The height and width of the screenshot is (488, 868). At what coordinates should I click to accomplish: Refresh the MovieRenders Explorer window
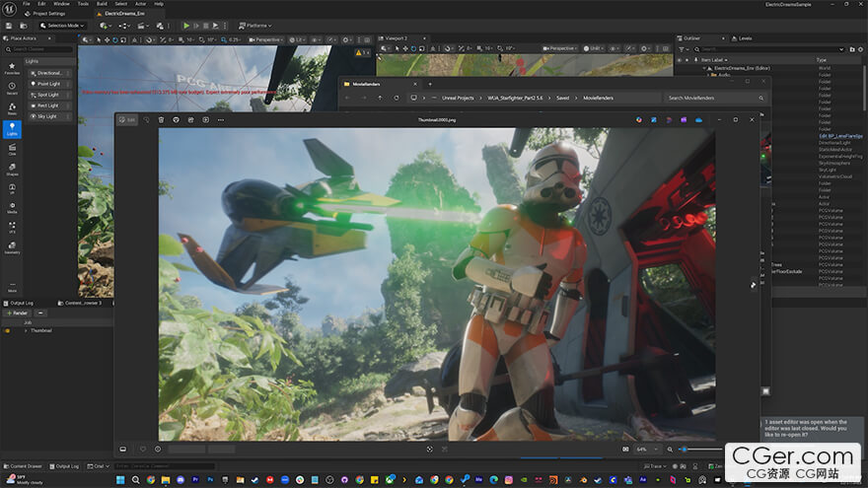click(397, 98)
